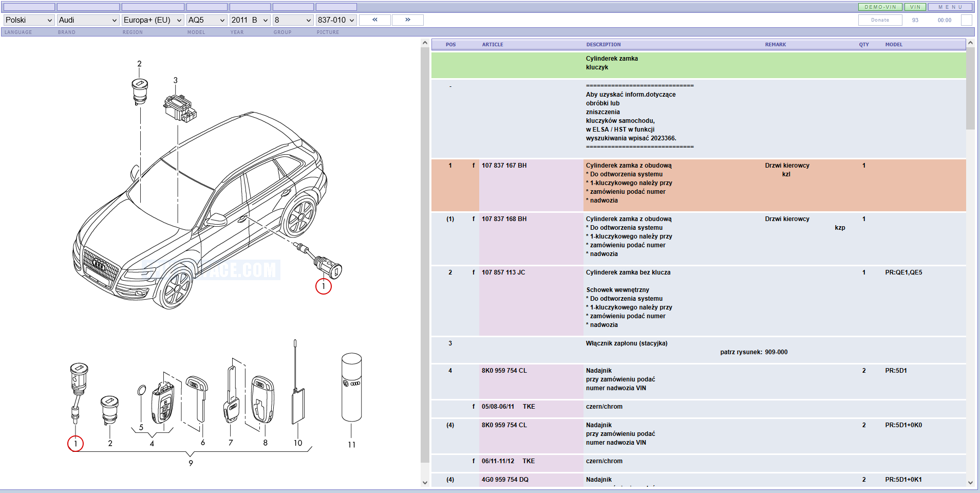Go to previous picture with double-left arrow
The height and width of the screenshot is (493, 980).
(375, 20)
